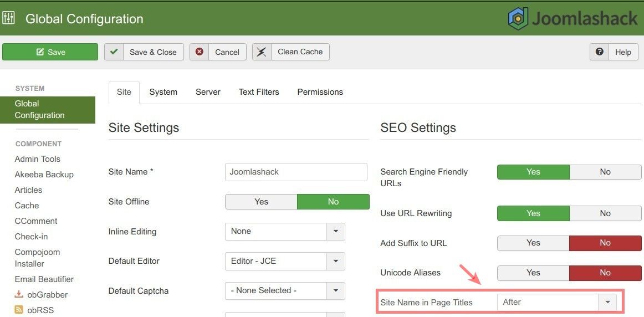Open the obRSS link
The height and width of the screenshot is (317, 644).
point(40,310)
